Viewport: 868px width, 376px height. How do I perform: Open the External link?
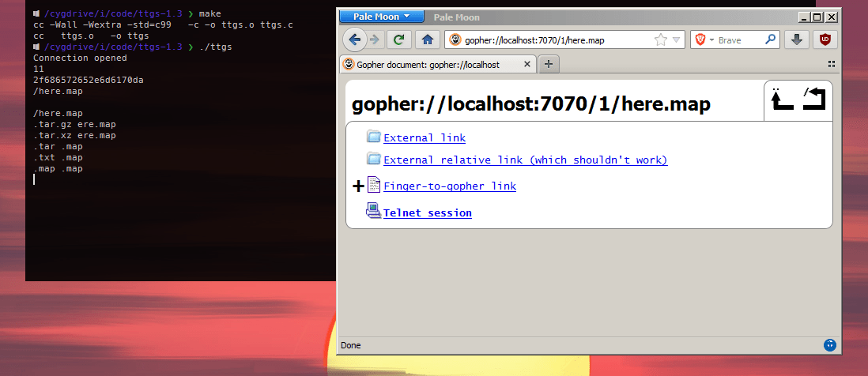(424, 138)
